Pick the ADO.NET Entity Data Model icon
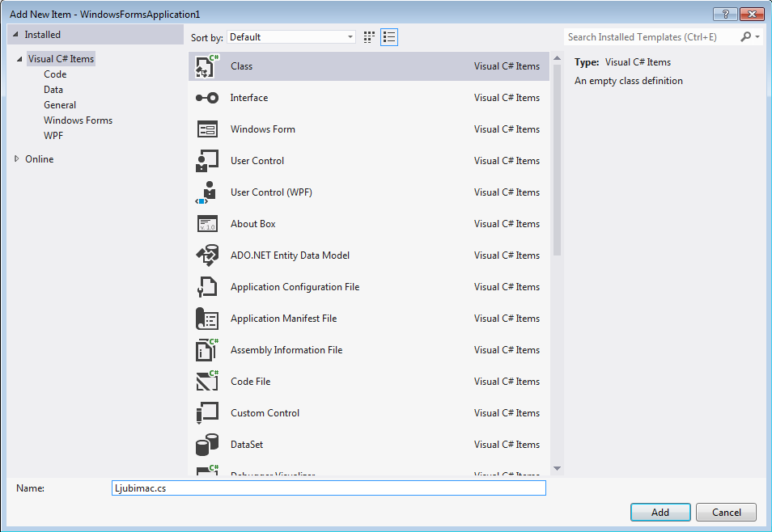Screen dimensions: 772x532 [x=207, y=255]
